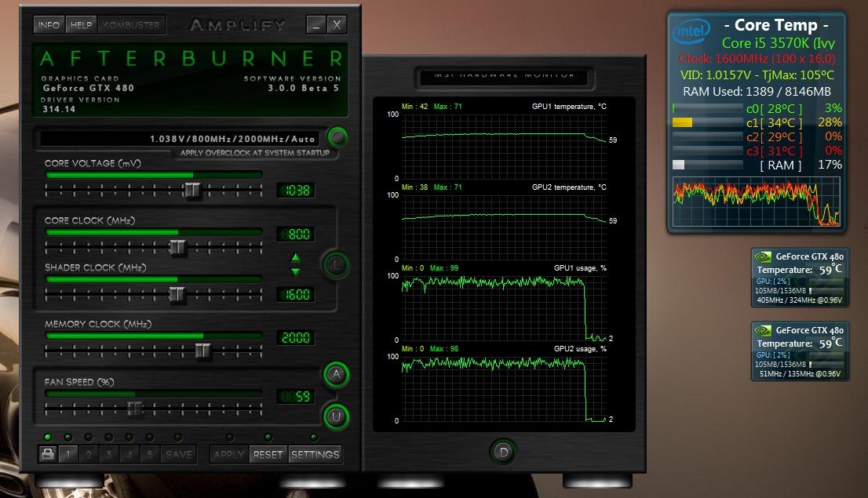Click the c3 [31°C] core row
Image resolution: width=868 pixels, height=498 pixels.
[757, 151]
